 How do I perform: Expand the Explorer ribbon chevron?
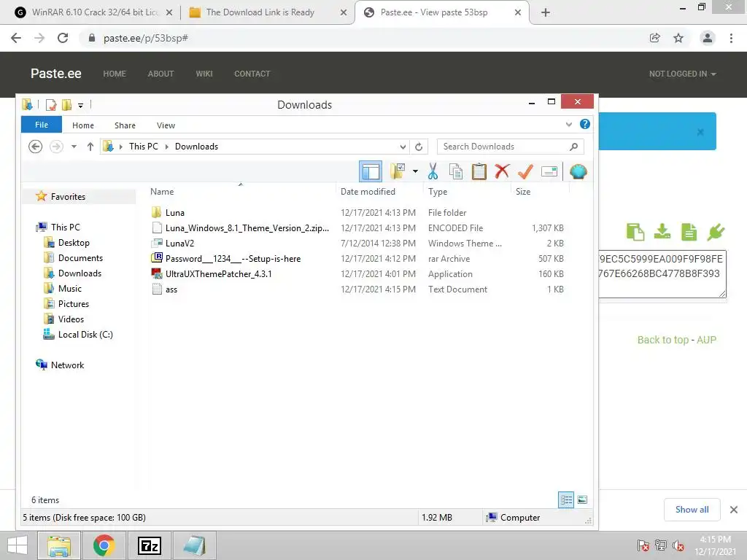pos(568,125)
